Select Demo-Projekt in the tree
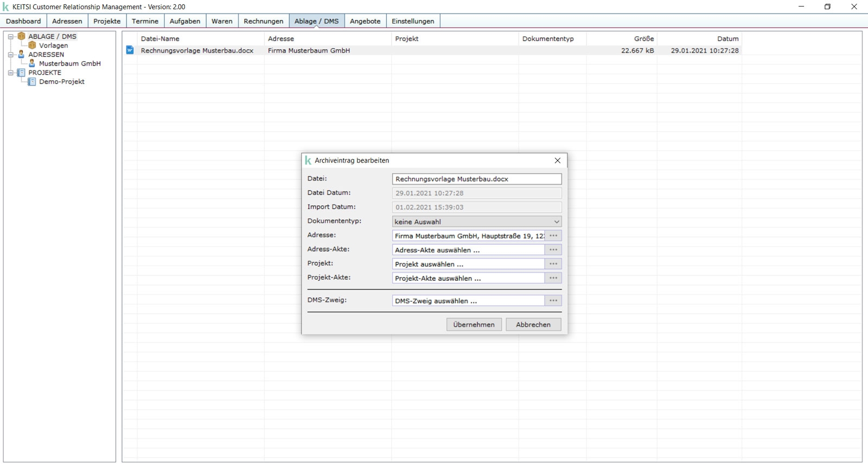Viewport: 868px width, 465px height. 62,82
